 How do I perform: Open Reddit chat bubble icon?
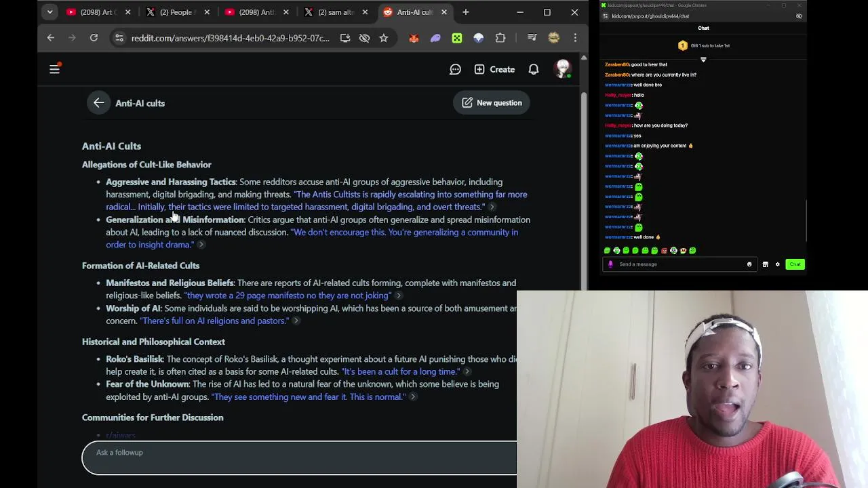456,69
